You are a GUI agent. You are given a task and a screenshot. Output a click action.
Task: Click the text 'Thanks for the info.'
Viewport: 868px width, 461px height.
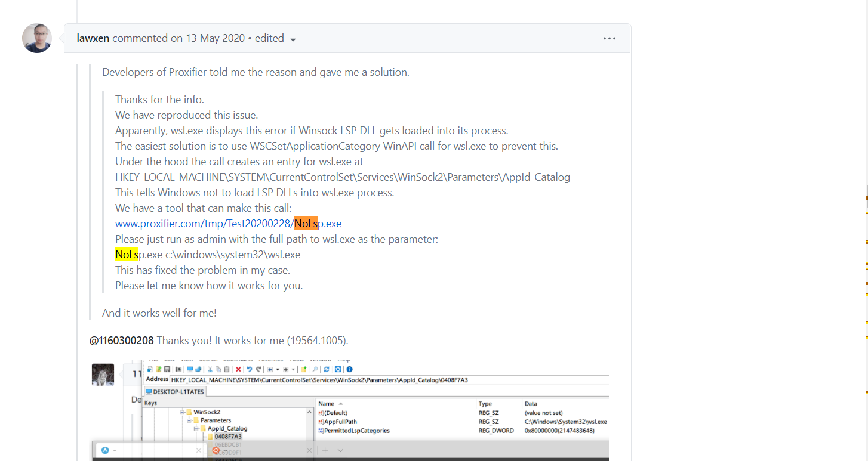point(159,100)
